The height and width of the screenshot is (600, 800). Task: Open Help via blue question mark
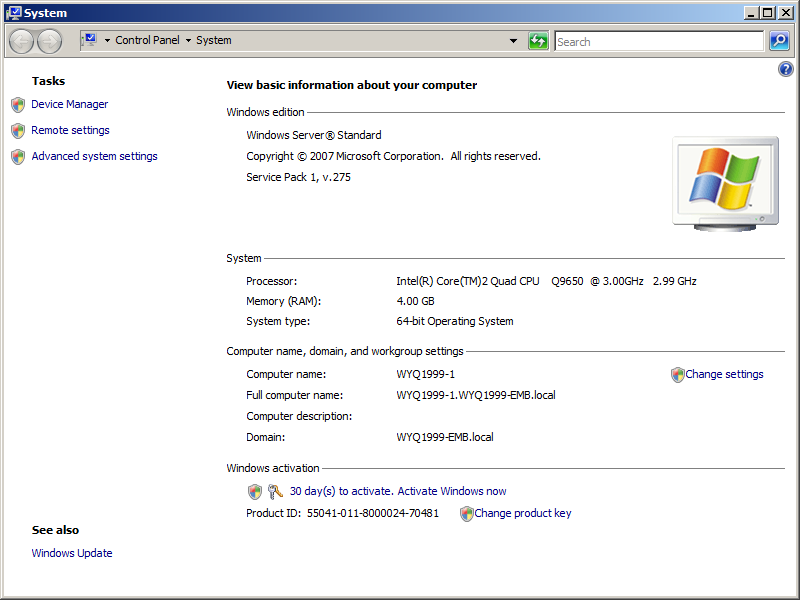(785, 69)
